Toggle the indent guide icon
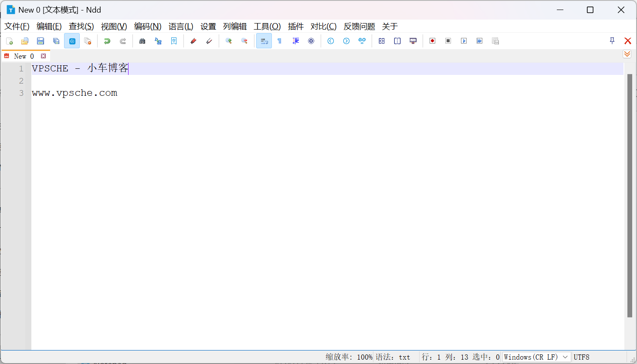 click(295, 41)
